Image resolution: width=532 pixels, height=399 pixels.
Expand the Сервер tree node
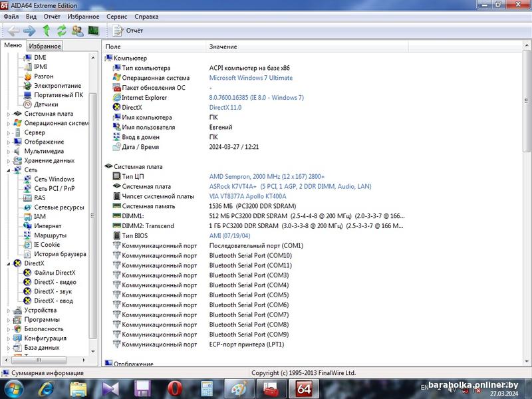coord(9,133)
